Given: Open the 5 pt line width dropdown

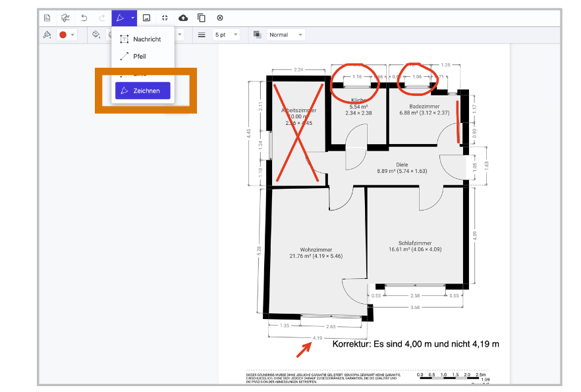Looking at the screenshot, I should coord(226,35).
